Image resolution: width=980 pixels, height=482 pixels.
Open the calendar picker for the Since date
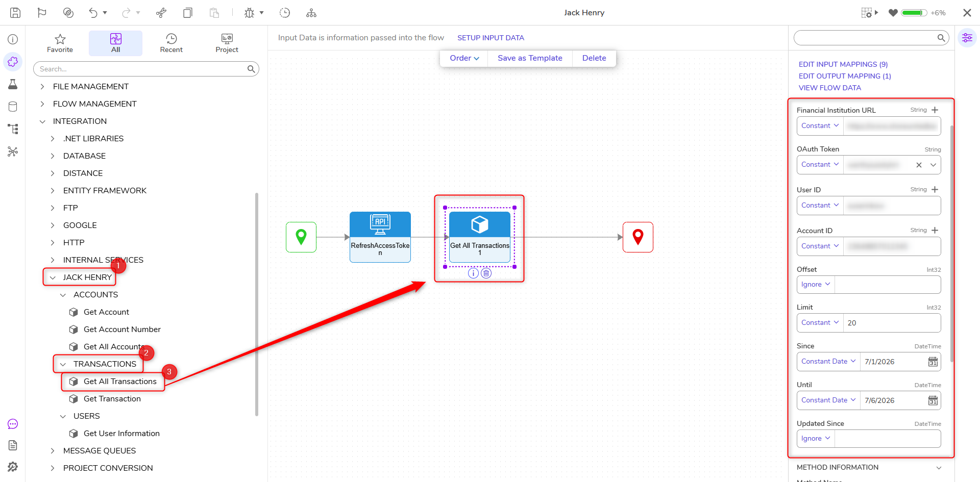tap(933, 362)
